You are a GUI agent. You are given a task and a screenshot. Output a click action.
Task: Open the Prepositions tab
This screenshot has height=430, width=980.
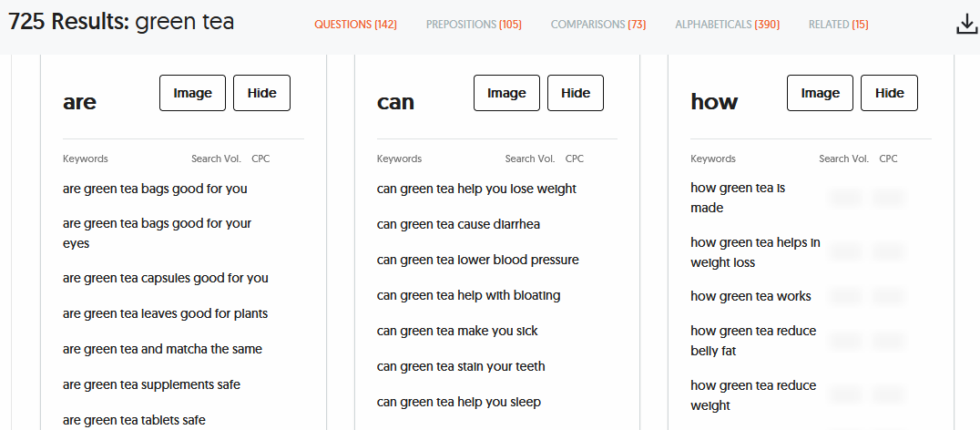pos(474,25)
